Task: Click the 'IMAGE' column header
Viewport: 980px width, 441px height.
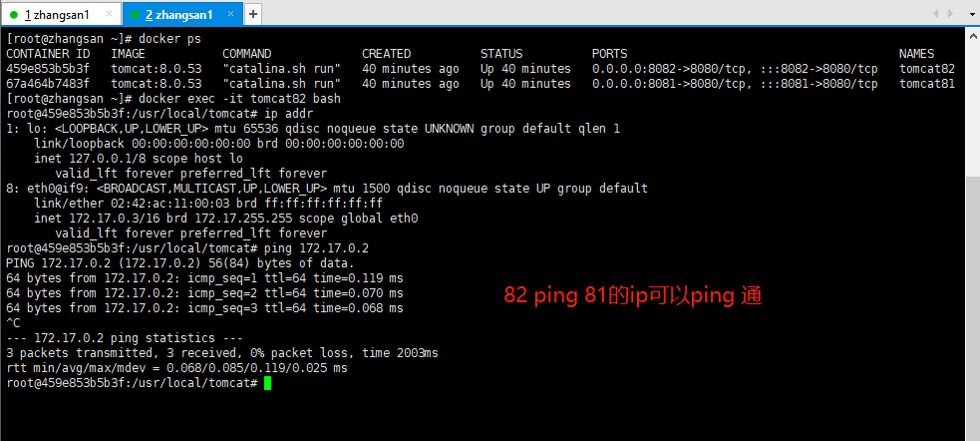Action: point(129,54)
